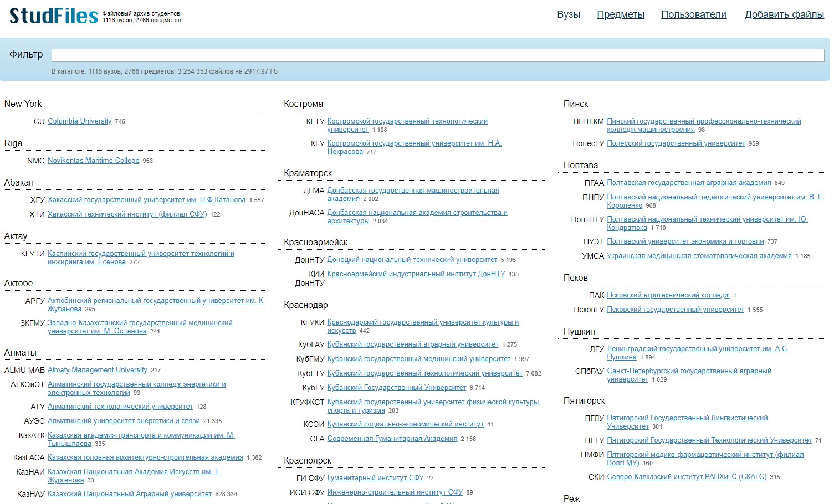The width and height of the screenshot is (839, 504).
Task: Select catalog statistics text under filter
Action: (x=165, y=71)
